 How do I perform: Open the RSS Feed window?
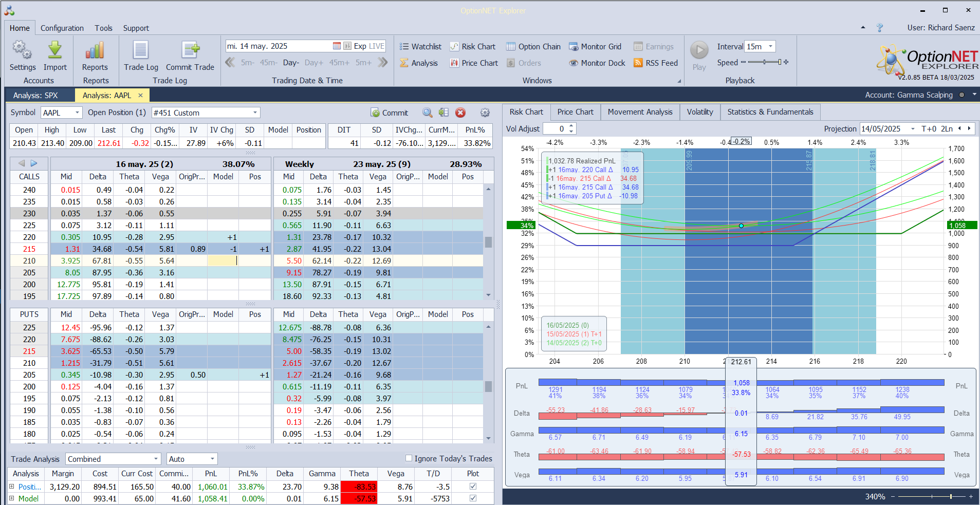point(656,63)
